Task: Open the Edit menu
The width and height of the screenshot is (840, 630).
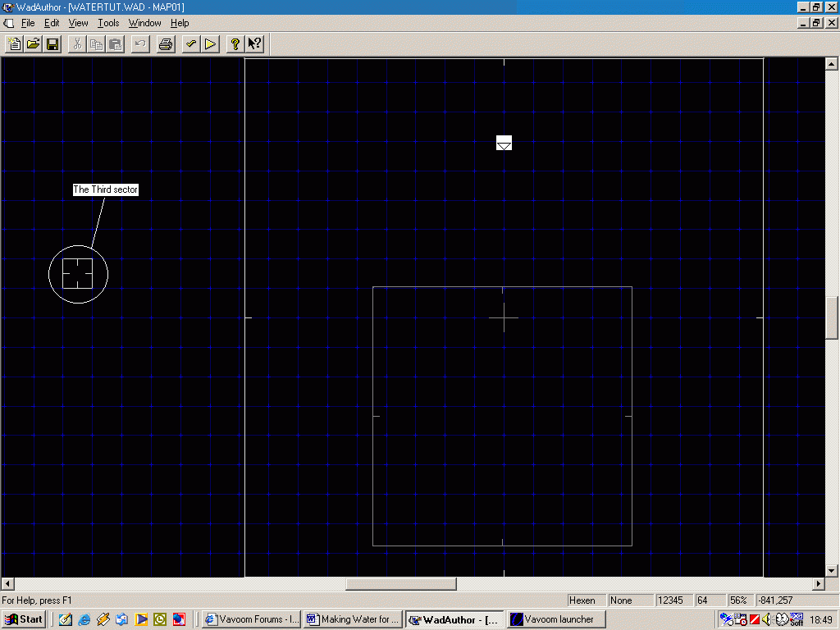Action: 51,23
